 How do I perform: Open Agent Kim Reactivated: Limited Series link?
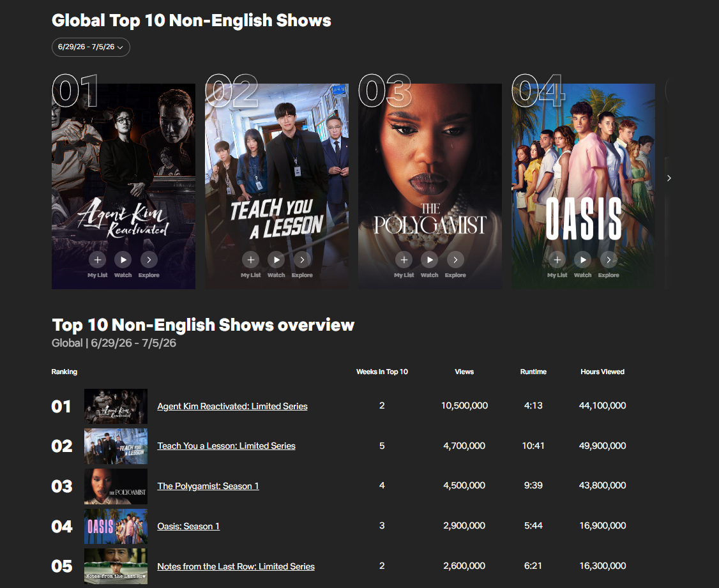click(x=232, y=406)
